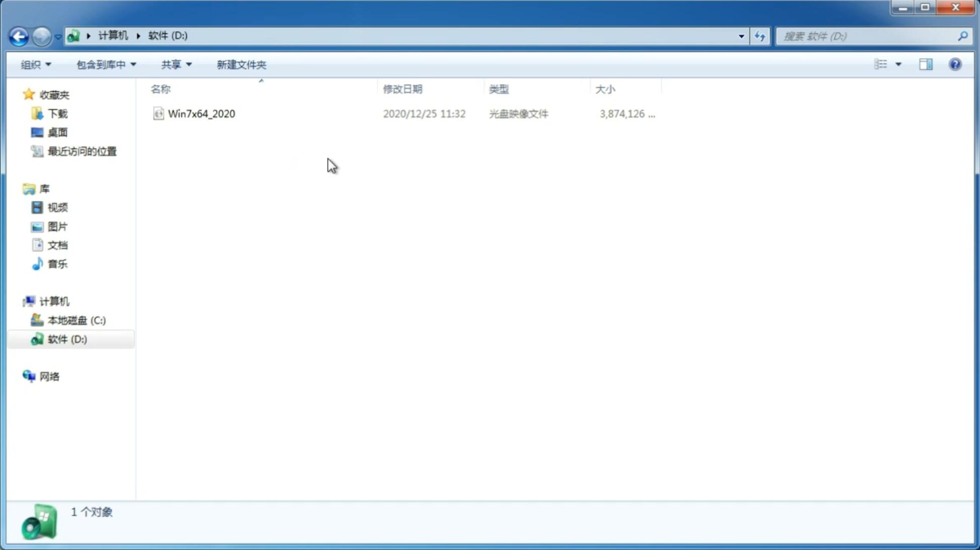Open 桌面 in sidebar
This screenshot has height=550, width=980.
coord(57,132)
